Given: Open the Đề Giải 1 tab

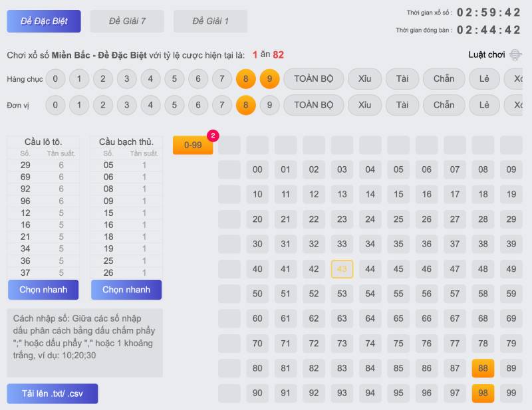Looking at the screenshot, I should click(210, 21).
